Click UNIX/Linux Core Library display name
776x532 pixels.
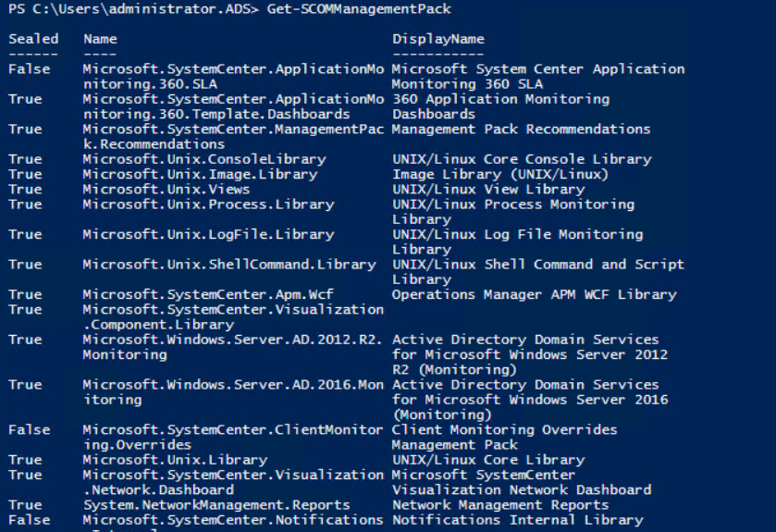[x=488, y=460]
